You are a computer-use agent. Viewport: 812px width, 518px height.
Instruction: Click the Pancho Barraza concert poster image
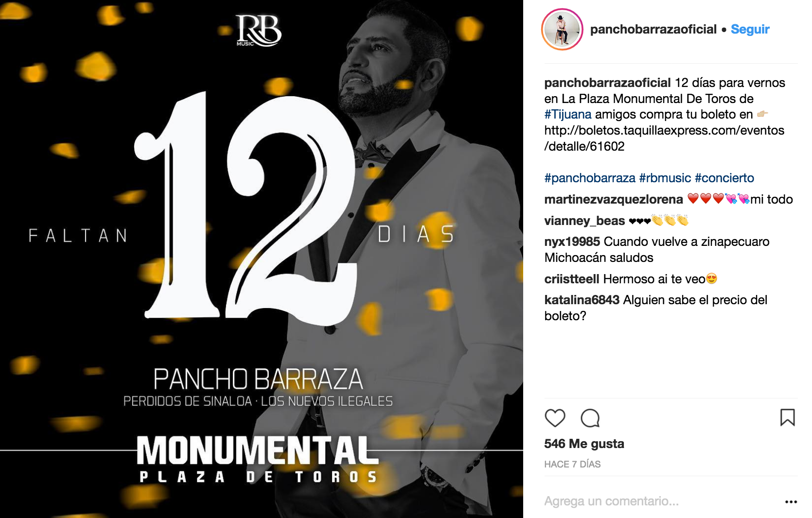(262, 259)
